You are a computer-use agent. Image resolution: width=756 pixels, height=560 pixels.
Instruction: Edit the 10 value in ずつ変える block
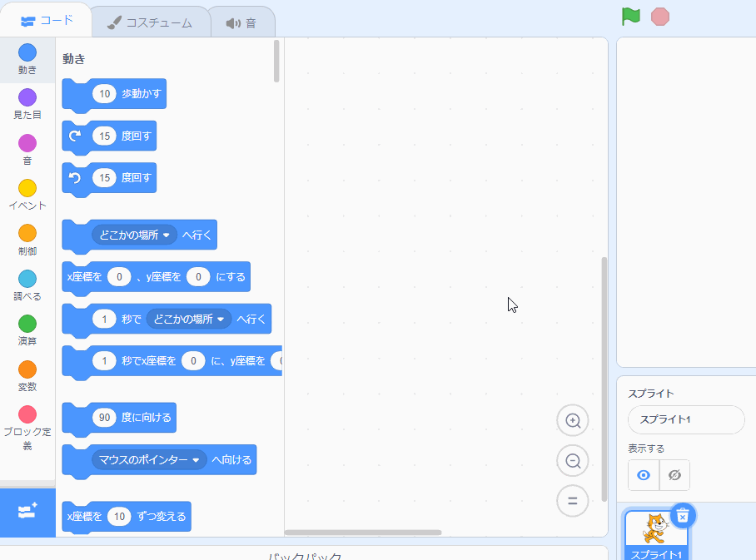coord(119,517)
